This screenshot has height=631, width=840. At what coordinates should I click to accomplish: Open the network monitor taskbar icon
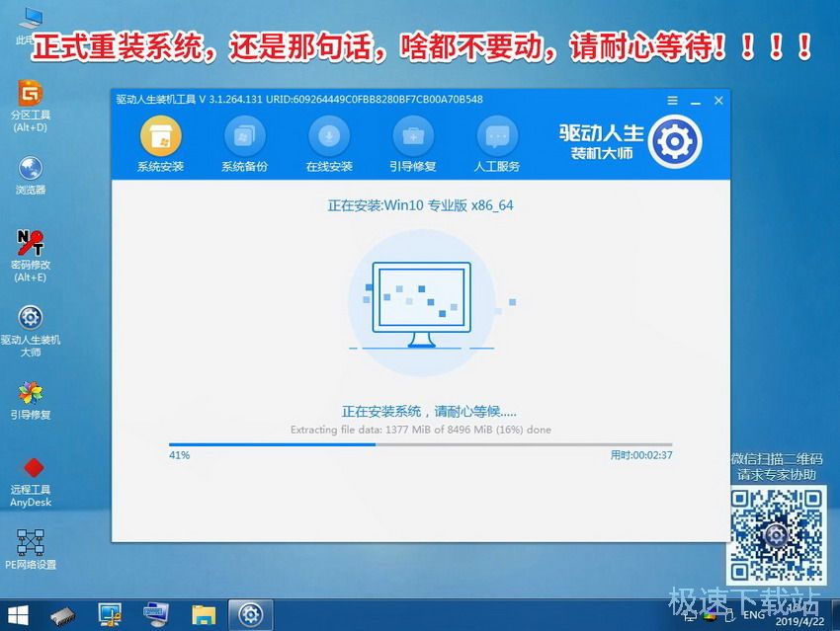pos(110,615)
